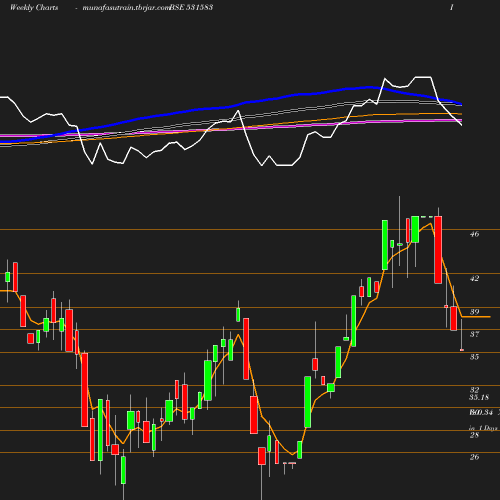500x500 pixels.
Task: Click the '35.18' current price value
Action: 479,397
